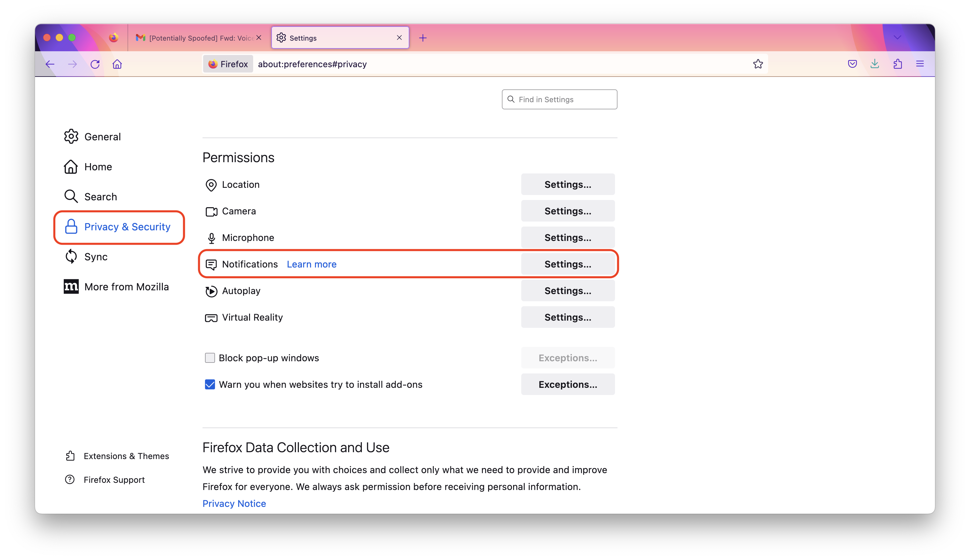Open the Search settings category
This screenshot has width=970, height=560.
(91, 197)
